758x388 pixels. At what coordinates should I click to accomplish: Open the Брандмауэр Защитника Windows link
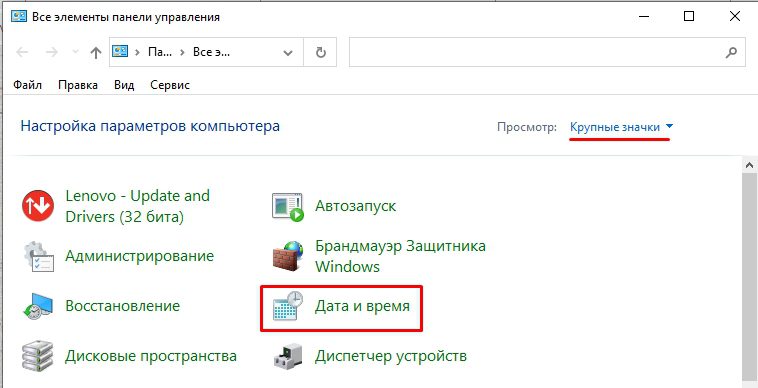pyautogui.click(x=400, y=256)
